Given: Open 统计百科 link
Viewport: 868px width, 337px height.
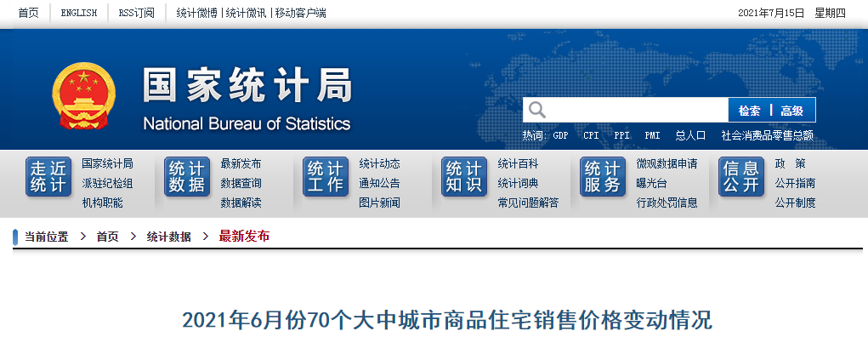Looking at the screenshot, I should click(518, 164).
